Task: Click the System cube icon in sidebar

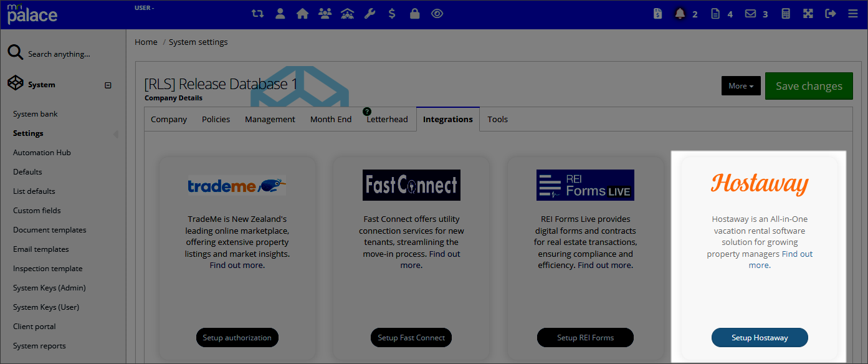Action: 16,84
